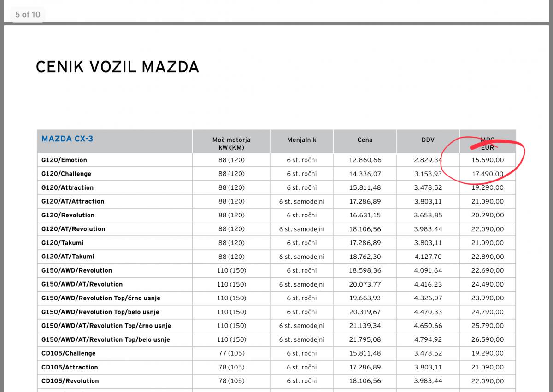This screenshot has width=553, height=392.
Task: Select the "G120/AT/Attraction" model name
Action: pos(73,201)
